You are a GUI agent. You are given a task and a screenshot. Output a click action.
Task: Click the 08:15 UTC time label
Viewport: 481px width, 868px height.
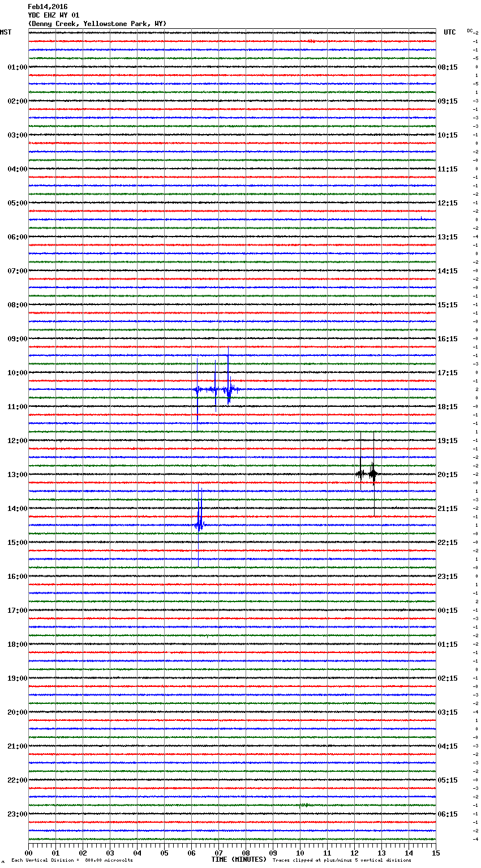(448, 67)
